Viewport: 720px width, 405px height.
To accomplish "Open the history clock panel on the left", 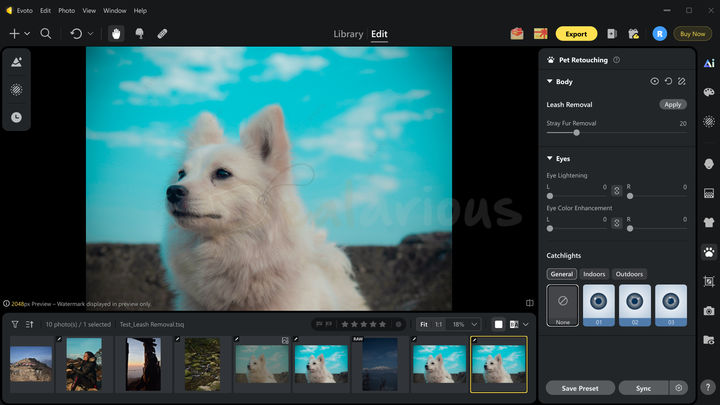I will pos(17,118).
